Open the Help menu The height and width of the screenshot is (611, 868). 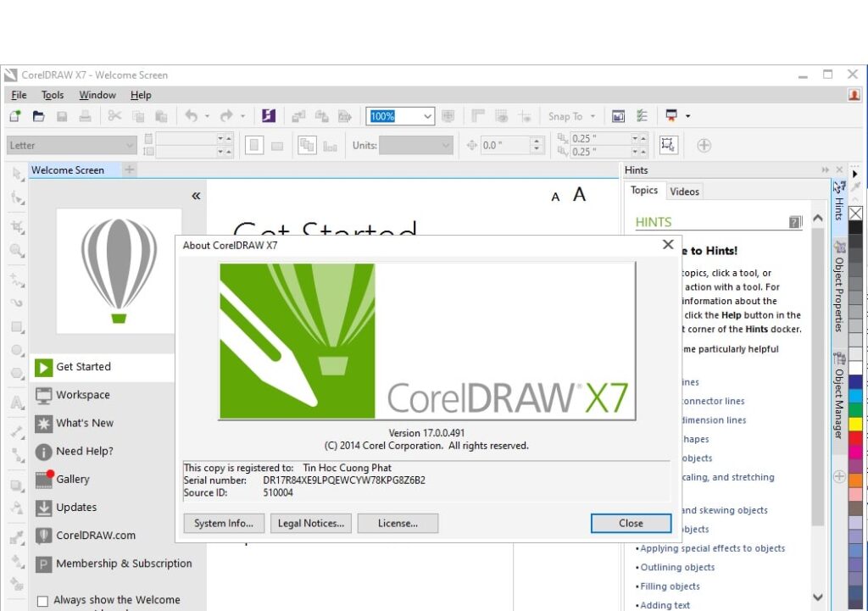141,95
